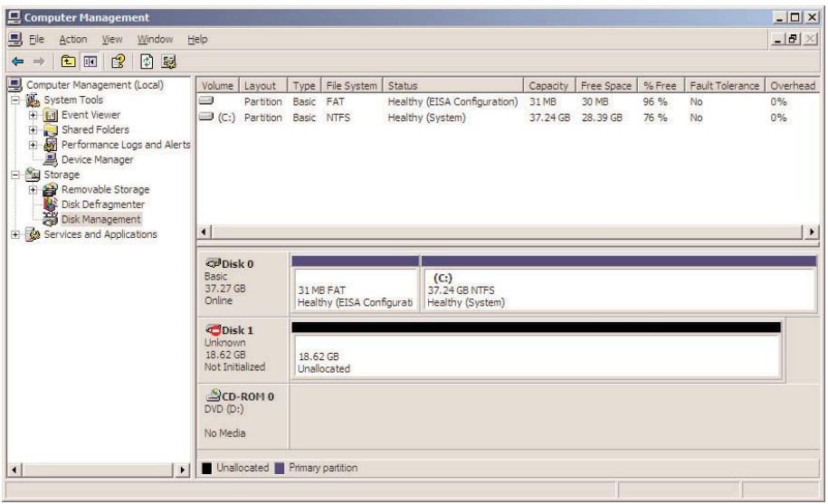The image size is (828, 504).
Task: Open the View menu
Action: click(112, 39)
